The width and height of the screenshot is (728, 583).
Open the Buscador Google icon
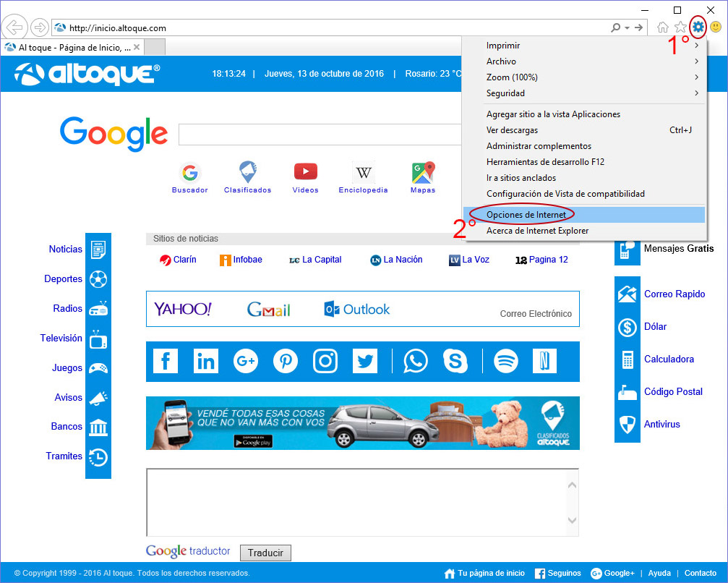point(190,173)
